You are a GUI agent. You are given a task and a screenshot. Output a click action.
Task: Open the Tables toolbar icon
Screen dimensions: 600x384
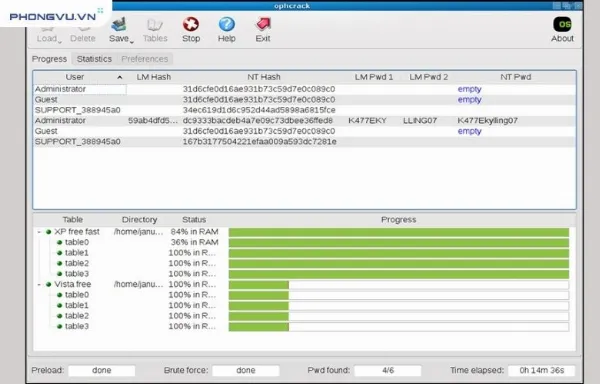point(155,25)
